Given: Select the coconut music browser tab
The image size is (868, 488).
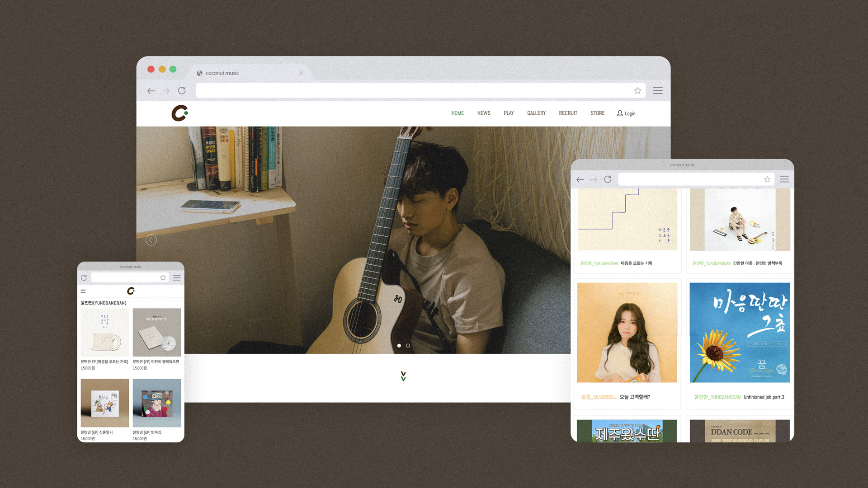Looking at the screenshot, I should point(250,73).
